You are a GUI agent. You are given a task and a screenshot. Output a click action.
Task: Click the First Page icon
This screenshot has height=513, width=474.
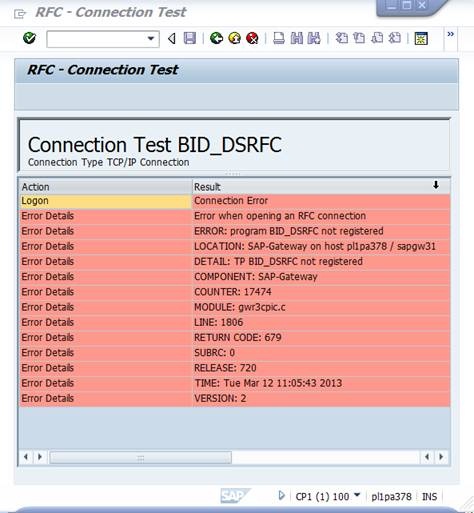[342, 38]
